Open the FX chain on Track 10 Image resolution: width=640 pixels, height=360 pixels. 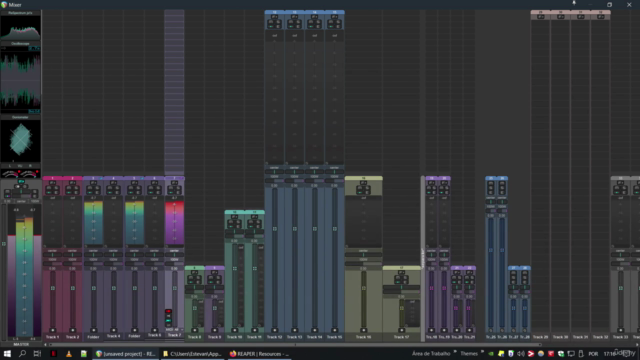click(234, 217)
